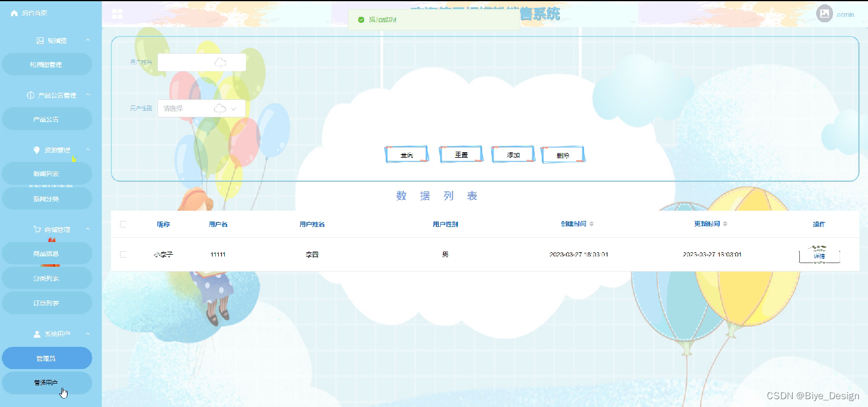Screen dimensions: 868x407
Task: Open 商品信息 in the sidebar
Action: point(47,253)
